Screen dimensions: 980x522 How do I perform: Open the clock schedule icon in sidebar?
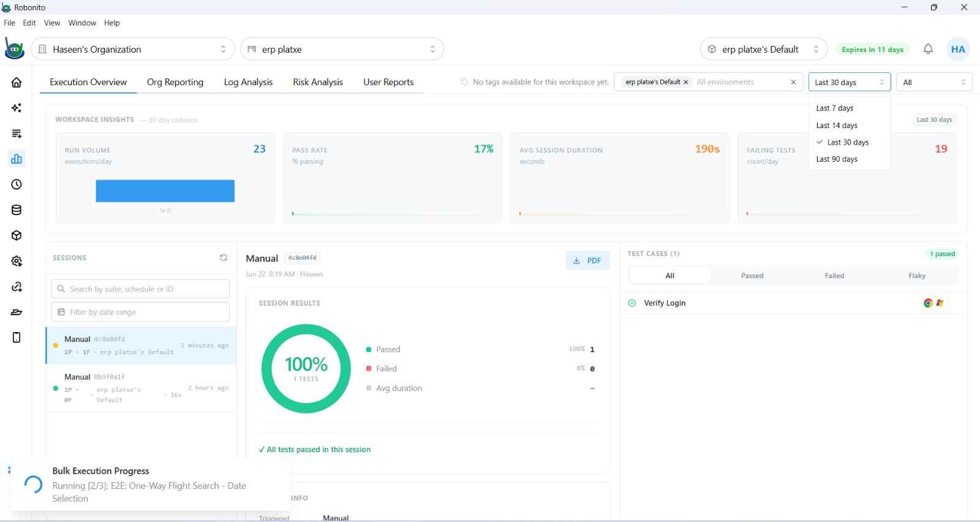[x=17, y=184]
